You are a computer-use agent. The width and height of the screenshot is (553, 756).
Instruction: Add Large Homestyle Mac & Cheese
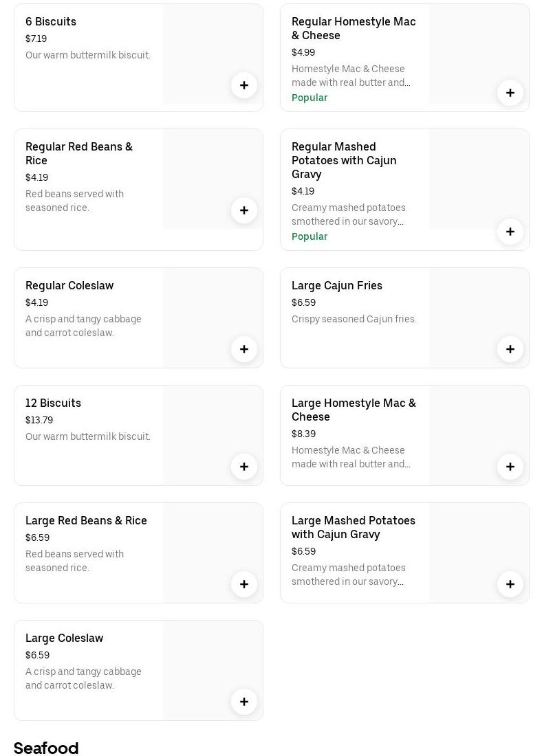510,467
